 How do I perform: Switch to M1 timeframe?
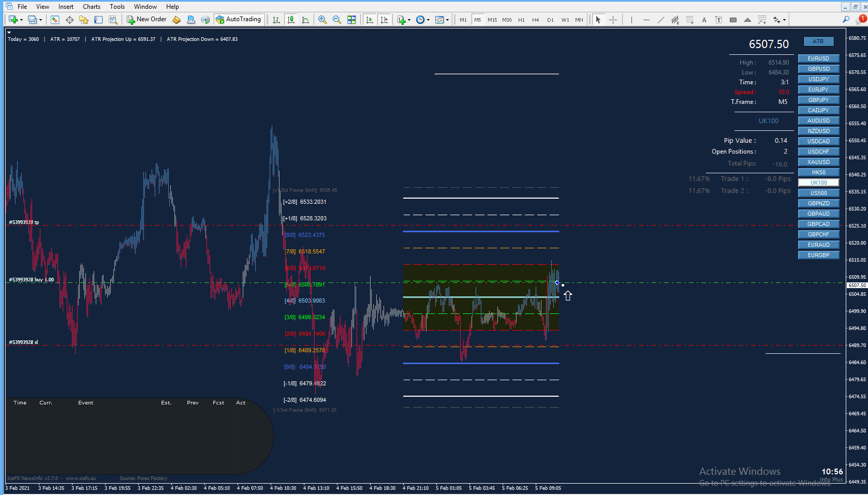(x=463, y=20)
